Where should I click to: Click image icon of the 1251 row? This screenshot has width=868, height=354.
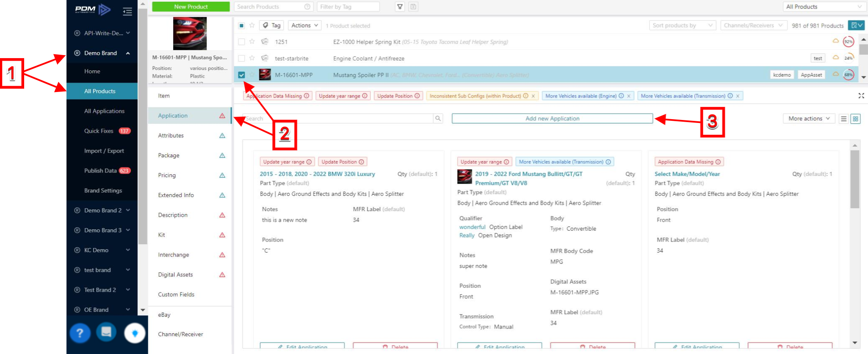(x=265, y=42)
